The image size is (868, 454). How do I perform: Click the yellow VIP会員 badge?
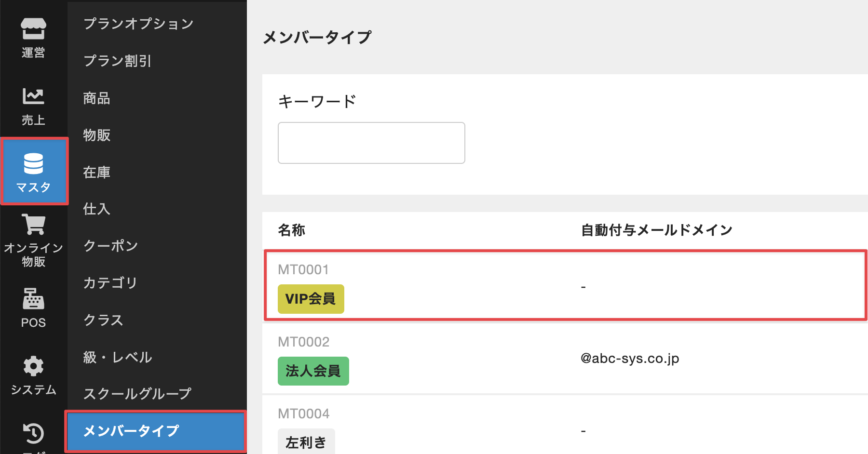pos(311,299)
